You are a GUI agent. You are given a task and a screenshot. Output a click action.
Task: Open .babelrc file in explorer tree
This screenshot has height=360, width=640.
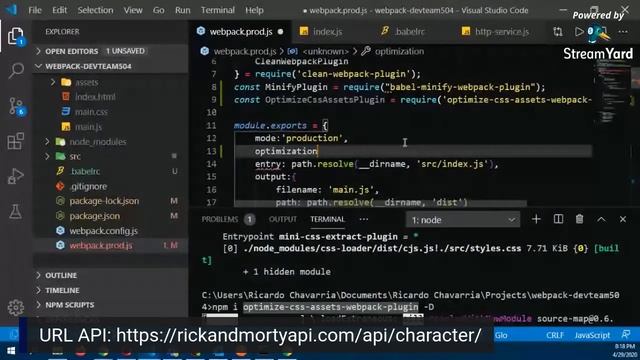coord(85,171)
